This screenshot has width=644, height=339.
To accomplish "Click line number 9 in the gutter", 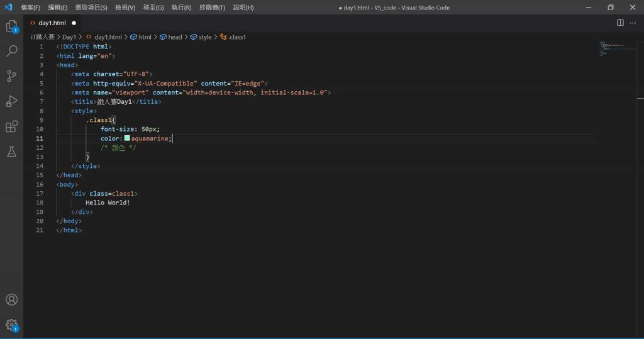I will coord(41,120).
